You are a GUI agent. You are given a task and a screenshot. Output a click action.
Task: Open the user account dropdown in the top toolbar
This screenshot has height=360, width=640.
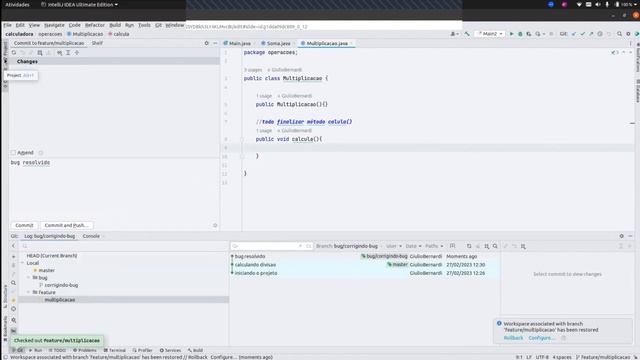pos(454,34)
